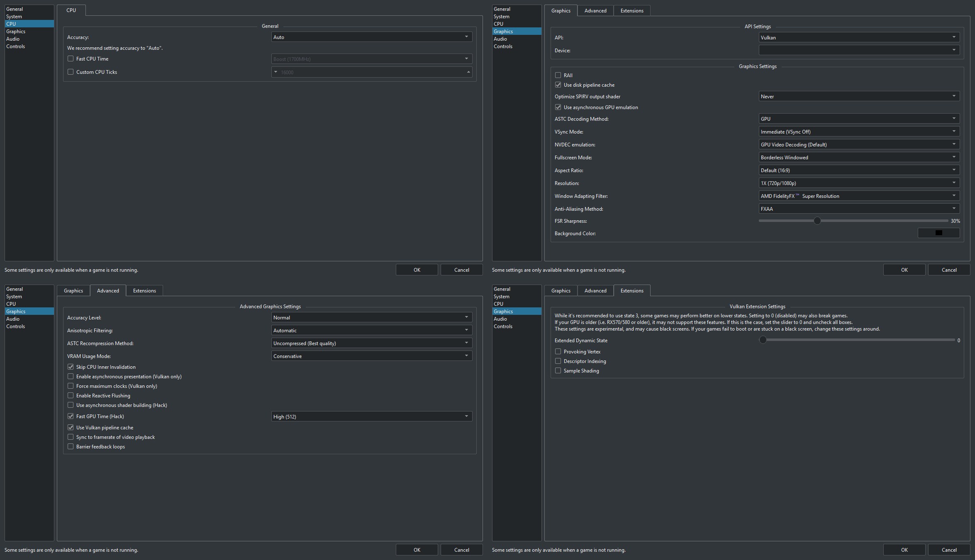
Task: Select Controls in bottom-right dialog sidebar
Action: tap(503, 326)
